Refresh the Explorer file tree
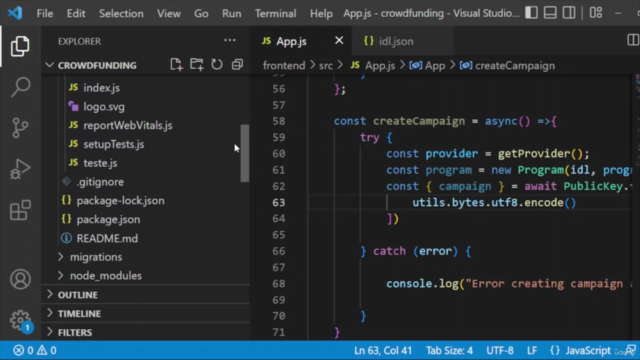The image size is (640, 360). (x=217, y=64)
